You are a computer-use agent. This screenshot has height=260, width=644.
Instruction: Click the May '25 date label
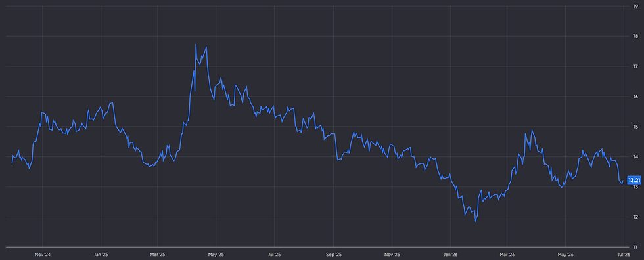pos(216,255)
